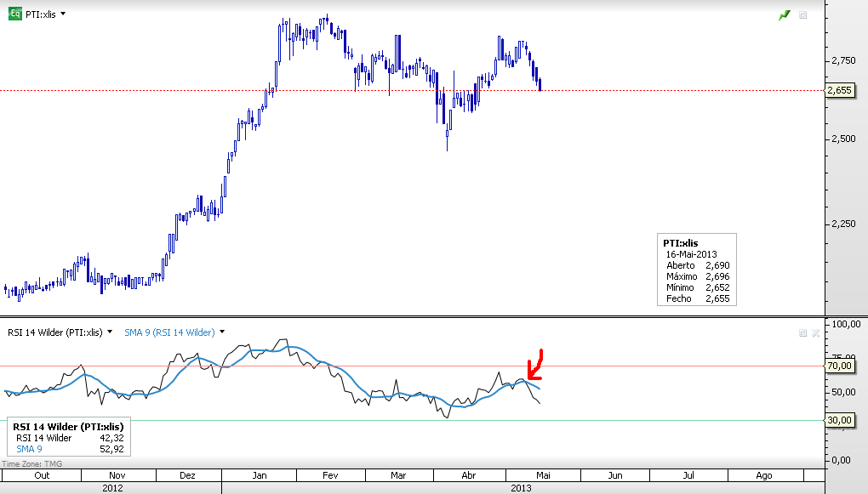This screenshot has width=868, height=494.
Task: Open the PTI:xlis symbol dropdown arrow
Action: 63,14
